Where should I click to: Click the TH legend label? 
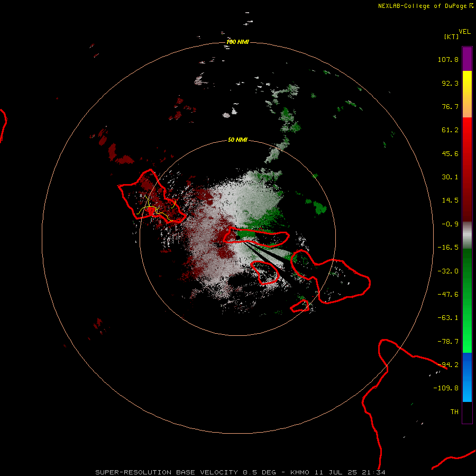point(454,412)
